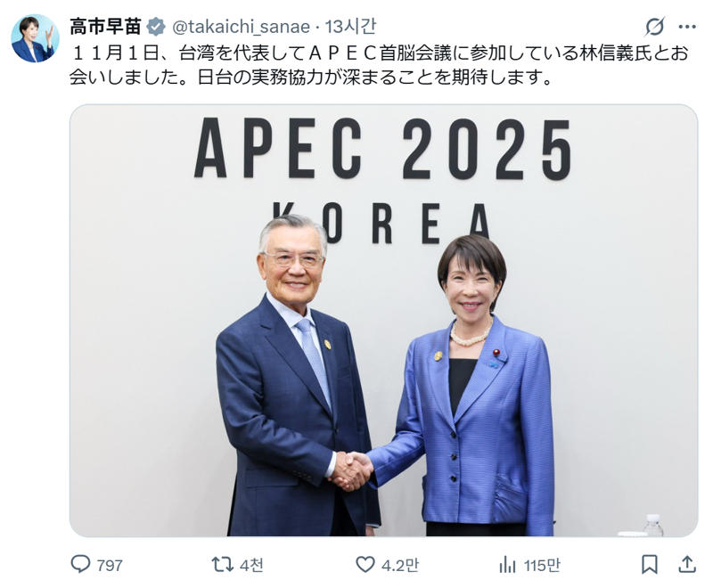The height and width of the screenshot is (588, 713).
Task: Click the Grok slashed-circle icon
Action: coord(655,27)
